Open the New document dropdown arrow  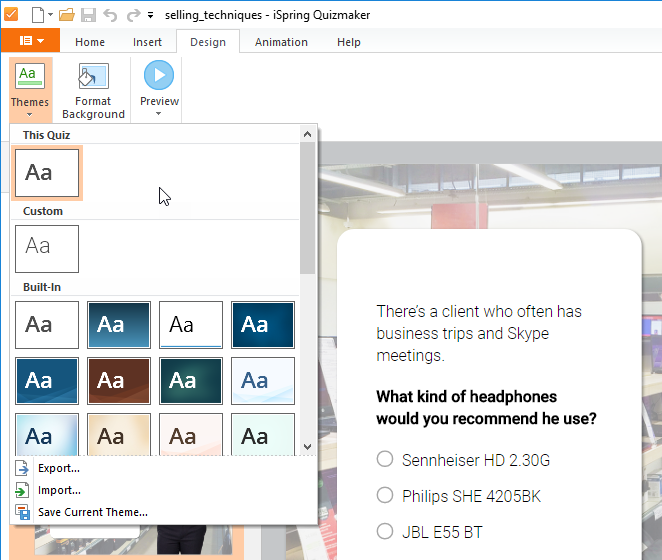tap(50, 15)
